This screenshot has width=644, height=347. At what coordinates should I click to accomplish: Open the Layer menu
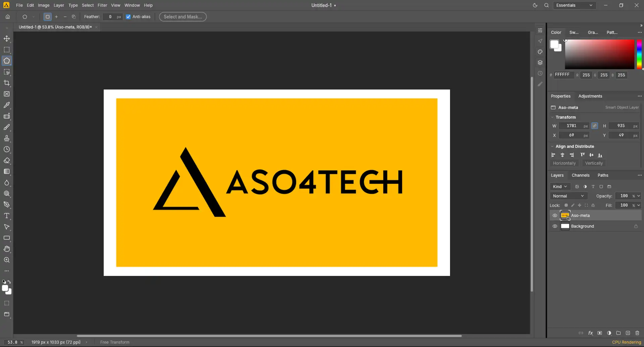click(x=59, y=5)
